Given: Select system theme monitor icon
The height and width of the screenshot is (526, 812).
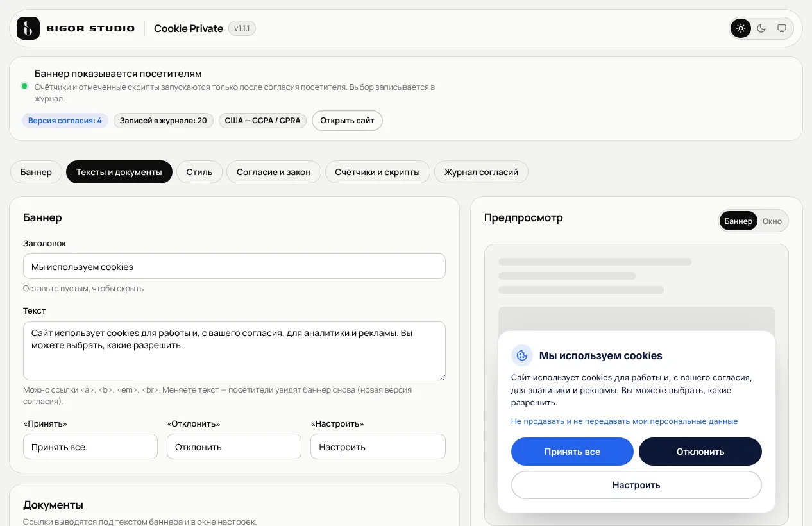Looking at the screenshot, I should (x=782, y=28).
